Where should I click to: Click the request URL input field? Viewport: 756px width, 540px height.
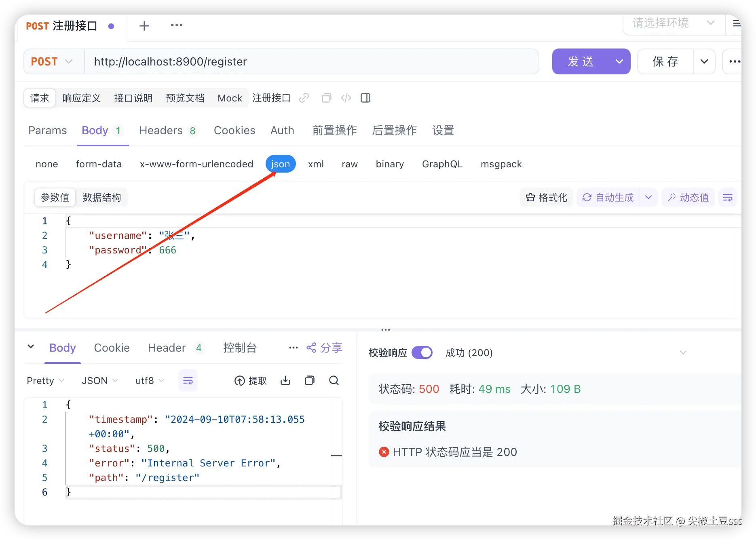311,61
